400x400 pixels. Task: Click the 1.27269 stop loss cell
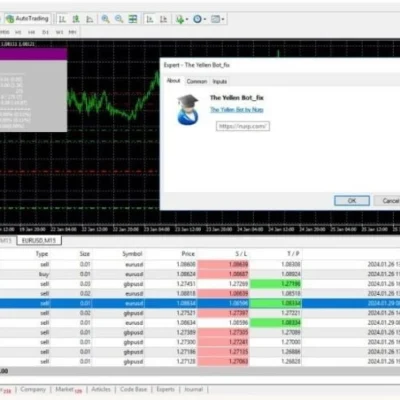click(238, 284)
